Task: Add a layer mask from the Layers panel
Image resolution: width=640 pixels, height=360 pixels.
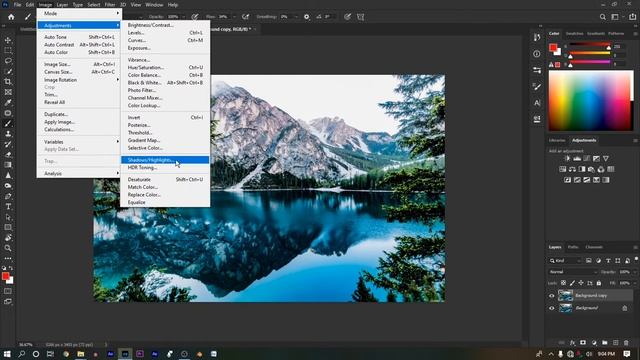Action: (583, 343)
